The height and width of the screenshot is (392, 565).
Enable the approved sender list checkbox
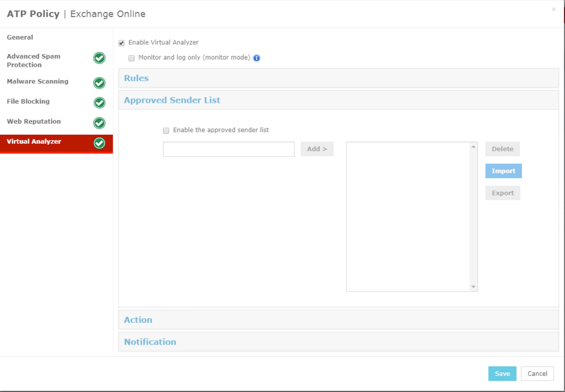166,130
